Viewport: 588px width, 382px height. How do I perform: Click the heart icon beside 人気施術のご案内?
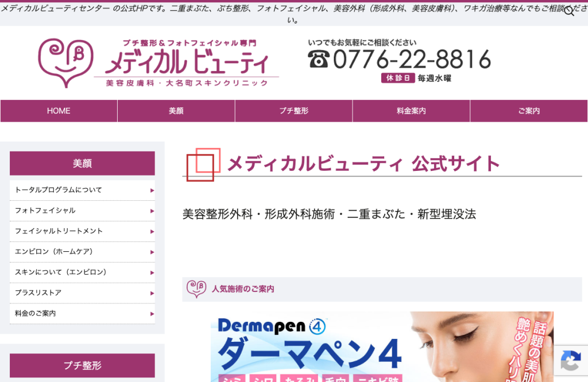pyautogui.click(x=196, y=289)
